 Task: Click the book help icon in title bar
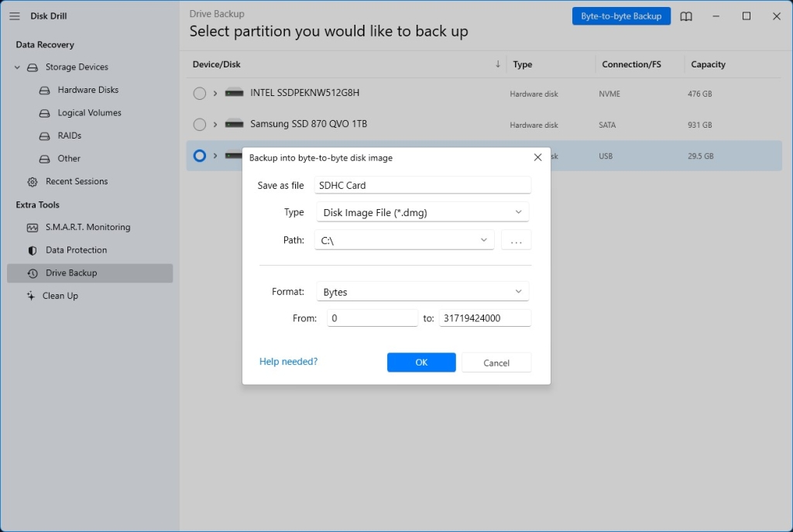tap(686, 16)
